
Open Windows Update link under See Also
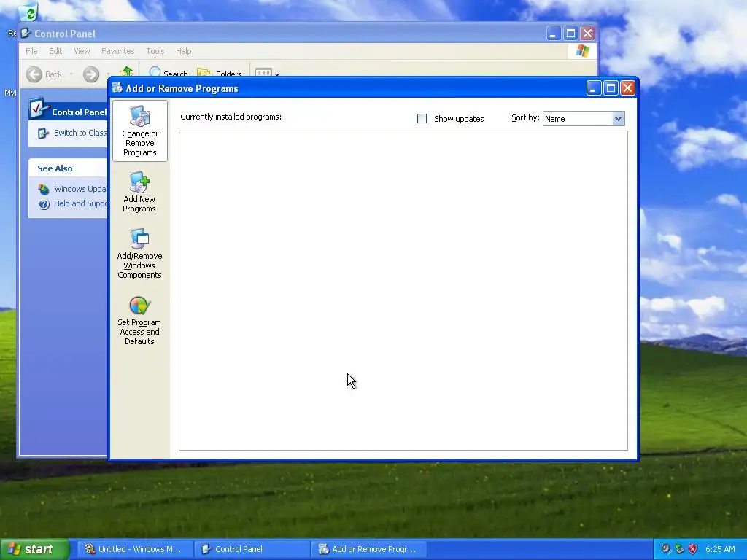[80, 189]
